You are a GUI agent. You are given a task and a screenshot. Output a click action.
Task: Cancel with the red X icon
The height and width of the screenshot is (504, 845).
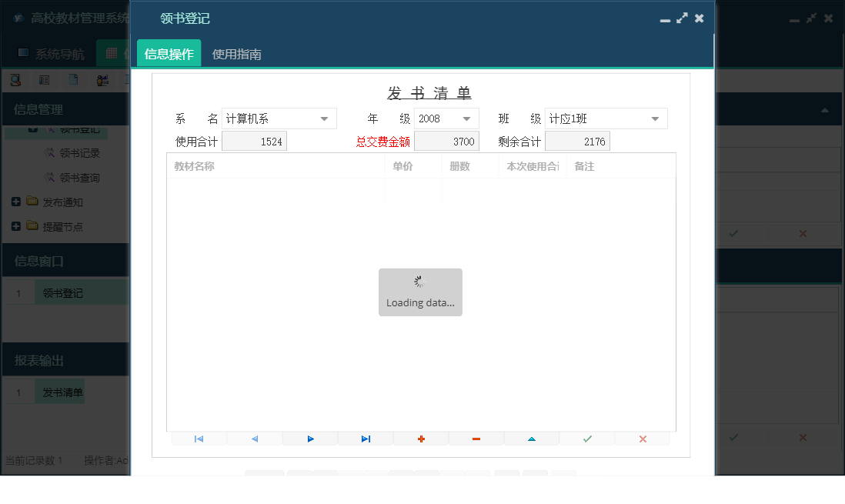tap(642, 438)
